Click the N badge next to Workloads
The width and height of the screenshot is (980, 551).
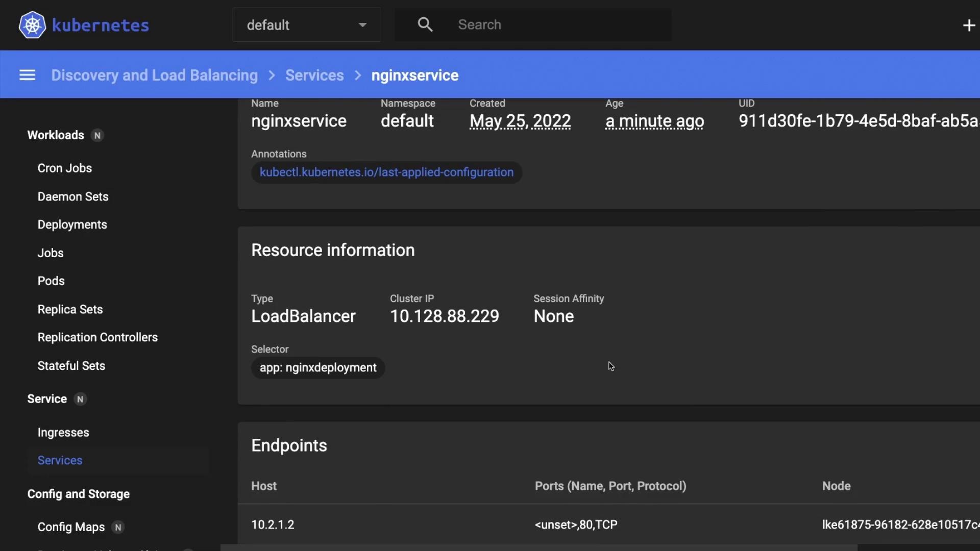pos(97,136)
